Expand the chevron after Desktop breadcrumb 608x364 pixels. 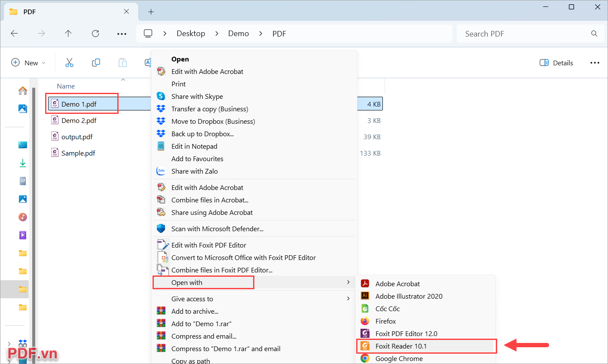pyautogui.click(x=217, y=34)
